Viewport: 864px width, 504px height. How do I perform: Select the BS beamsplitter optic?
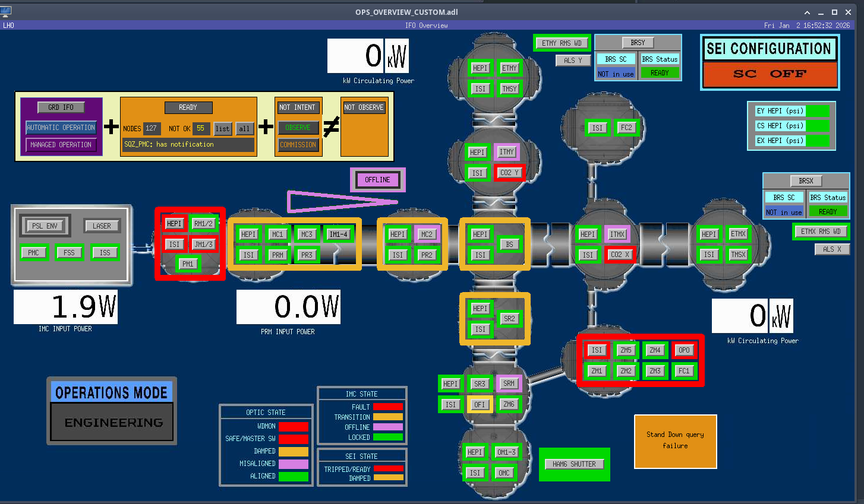click(509, 245)
